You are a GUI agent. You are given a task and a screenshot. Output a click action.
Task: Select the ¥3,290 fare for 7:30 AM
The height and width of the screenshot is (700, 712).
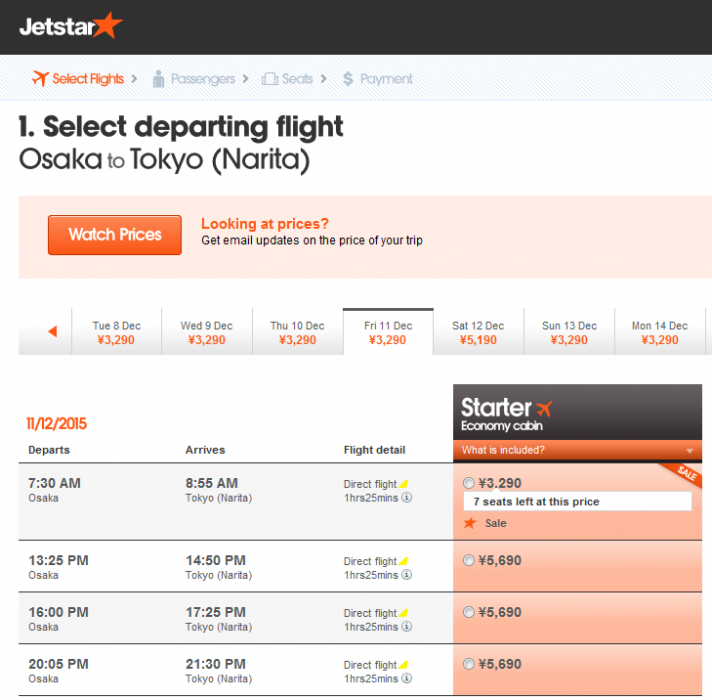click(x=469, y=484)
